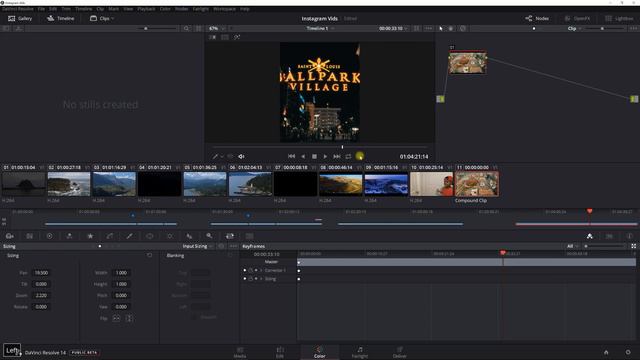
Task: Open the Clips dropdown arrow
Action: (x=113, y=18)
